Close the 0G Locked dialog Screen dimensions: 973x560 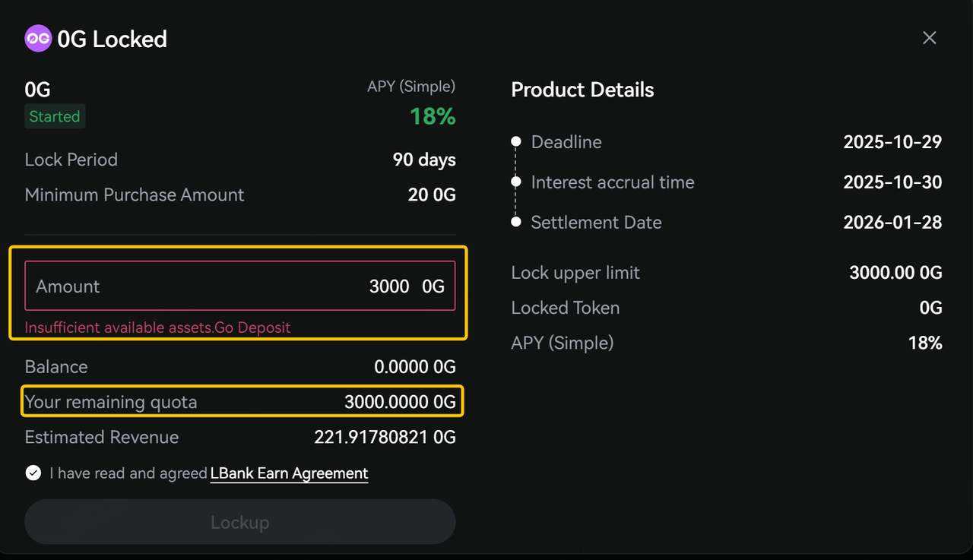coord(929,38)
